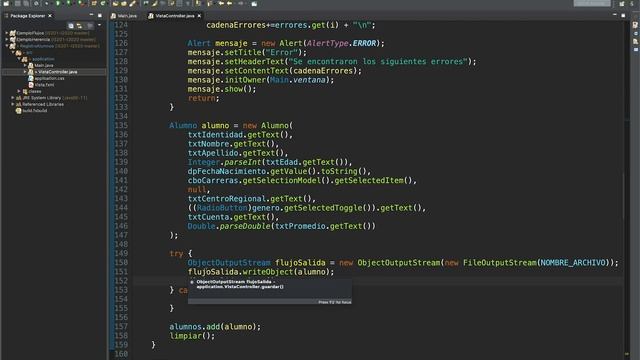Click the Outline icon in right trim bar
The image size is (640, 360).
636,41
